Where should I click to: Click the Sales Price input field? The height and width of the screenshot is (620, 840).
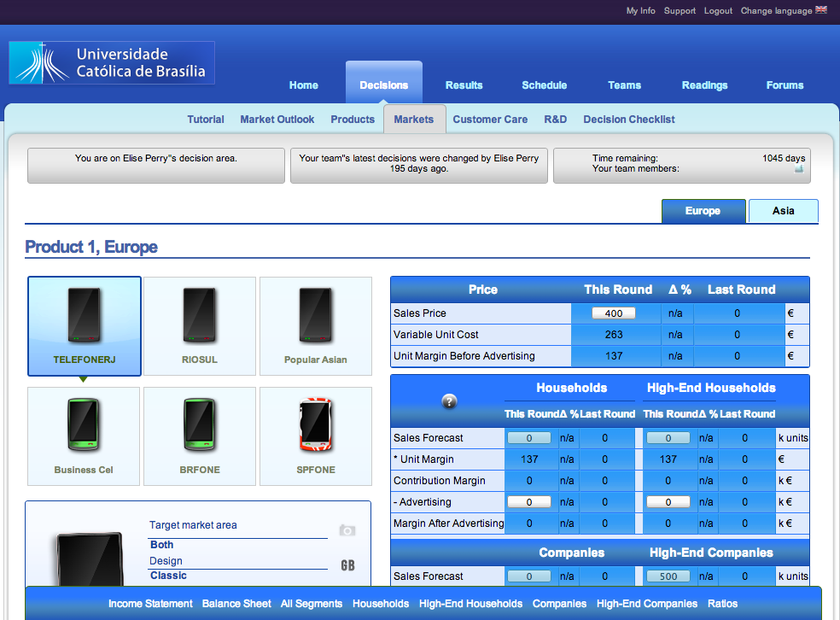click(614, 313)
